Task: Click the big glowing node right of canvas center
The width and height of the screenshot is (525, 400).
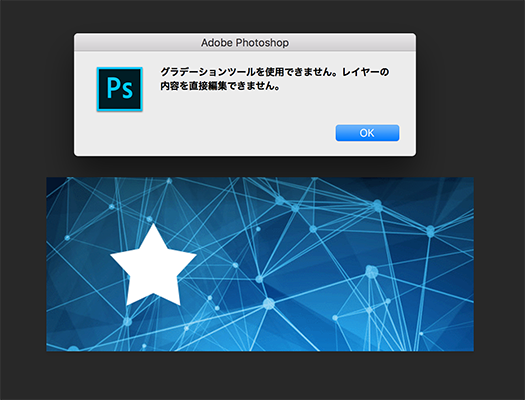Action: coord(371,271)
